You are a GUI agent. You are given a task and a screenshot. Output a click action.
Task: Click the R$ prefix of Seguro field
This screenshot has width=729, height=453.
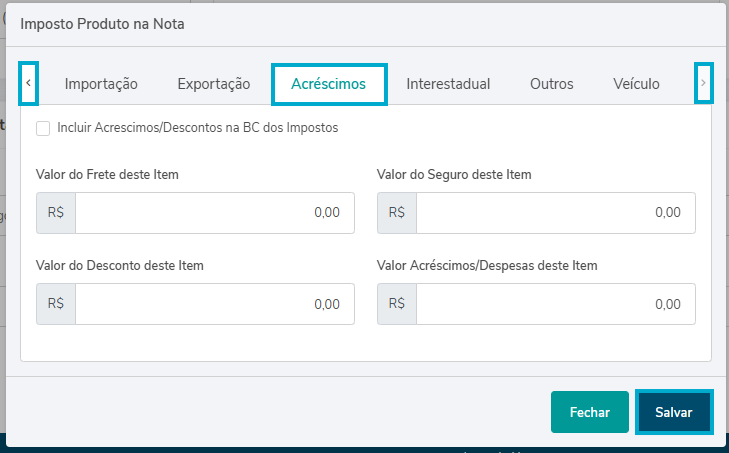pyautogui.click(x=397, y=213)
